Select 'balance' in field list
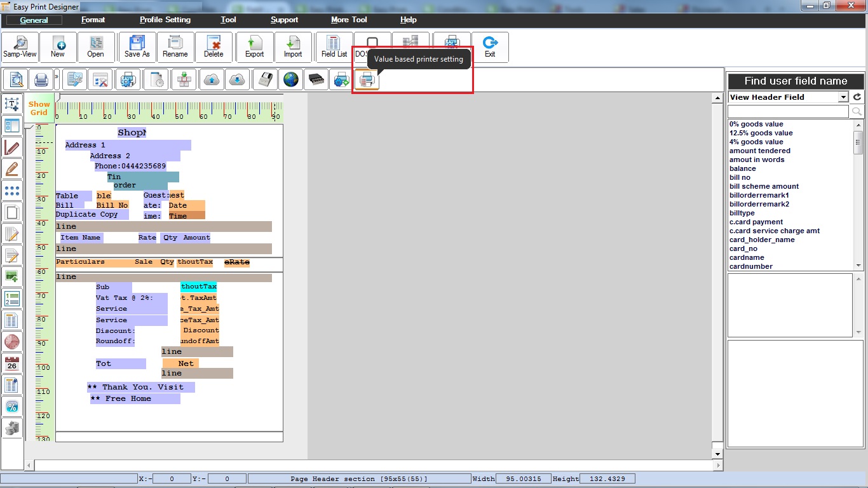The width and height of the screenshot is (868, 488). [743, 168]
